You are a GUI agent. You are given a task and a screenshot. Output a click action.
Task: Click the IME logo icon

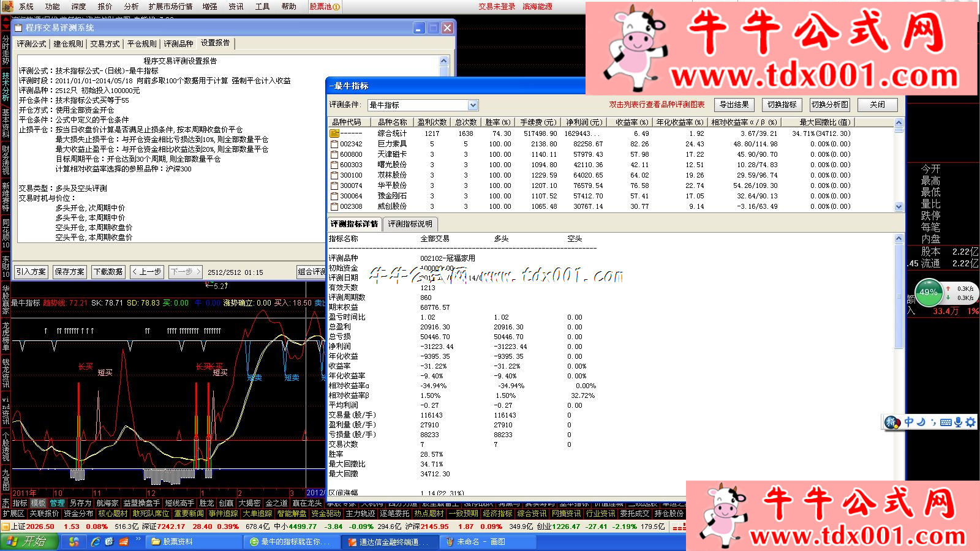click(x=892, y=422)
